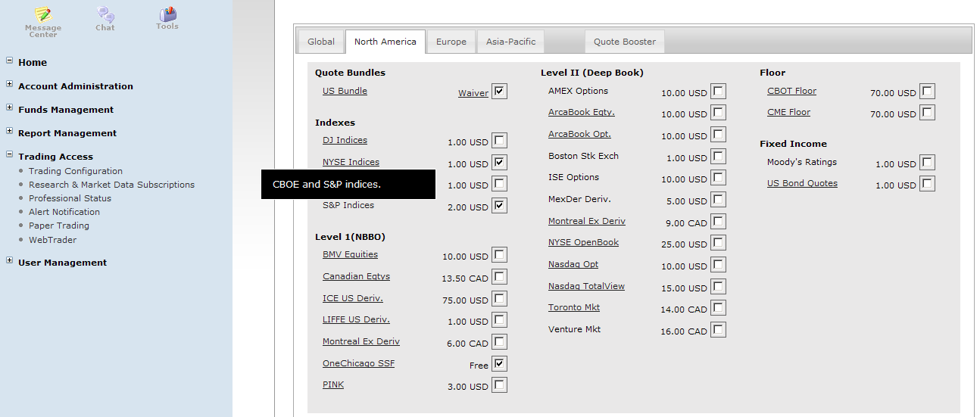Click the Toronto Mkt link
The image size is (980, 417).
574,307
